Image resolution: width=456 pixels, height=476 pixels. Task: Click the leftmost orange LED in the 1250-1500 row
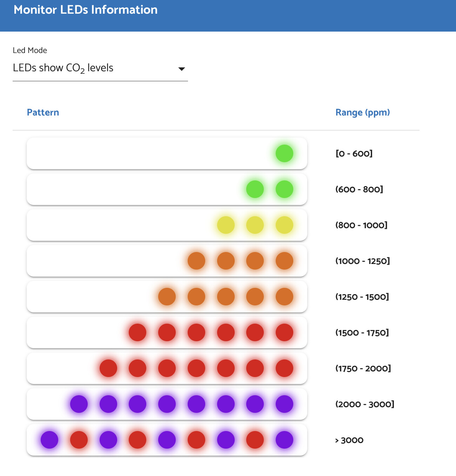click(x=167, y=297)
